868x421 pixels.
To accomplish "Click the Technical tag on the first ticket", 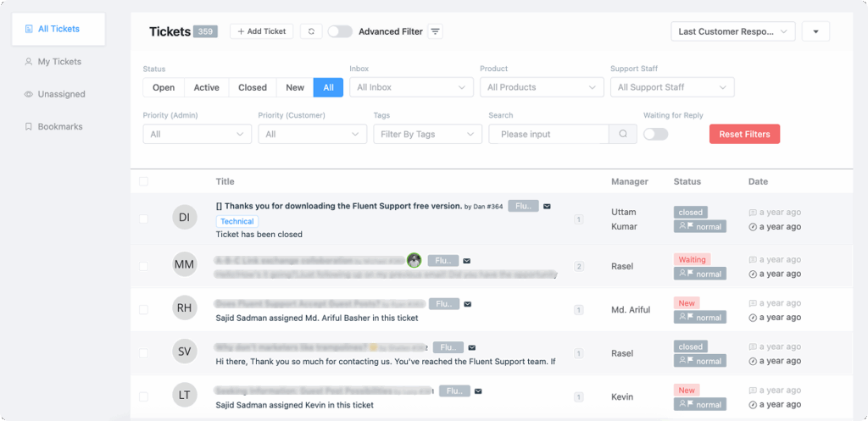I will [x=237, y=221].
